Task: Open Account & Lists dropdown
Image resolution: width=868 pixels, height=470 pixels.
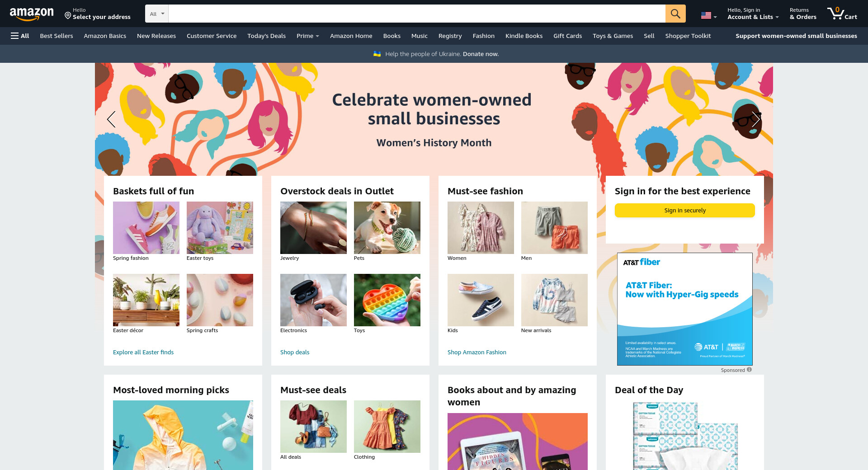Action: [753, 14]
